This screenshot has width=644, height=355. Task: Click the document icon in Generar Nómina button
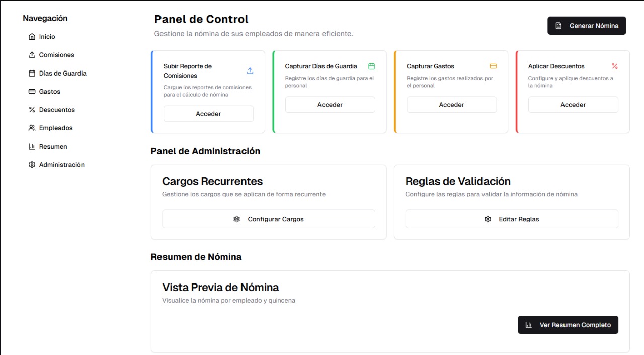point(558,26)
